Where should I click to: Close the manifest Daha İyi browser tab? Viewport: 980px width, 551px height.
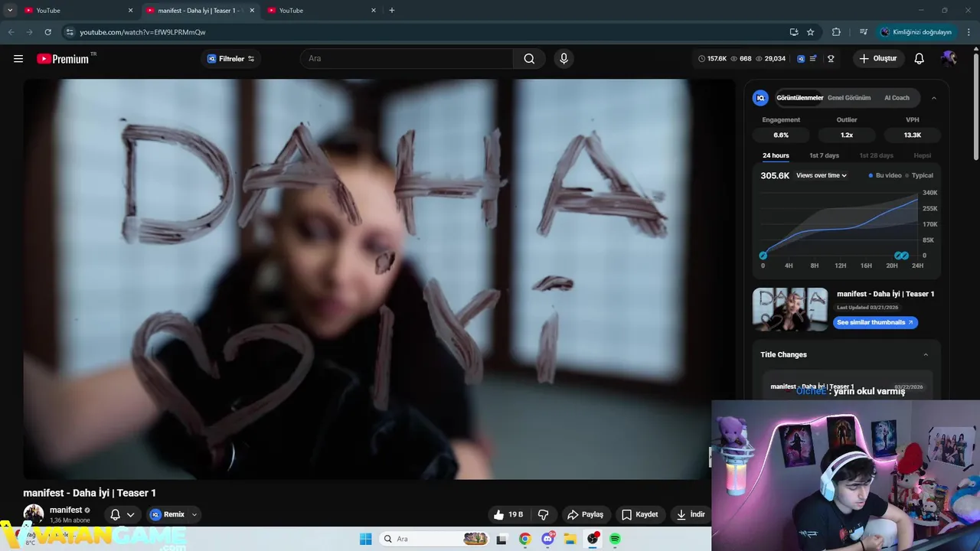(252, 11)
